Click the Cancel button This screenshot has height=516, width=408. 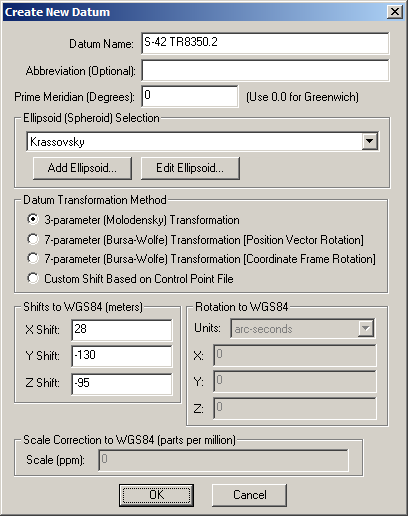tap(249, 495)
